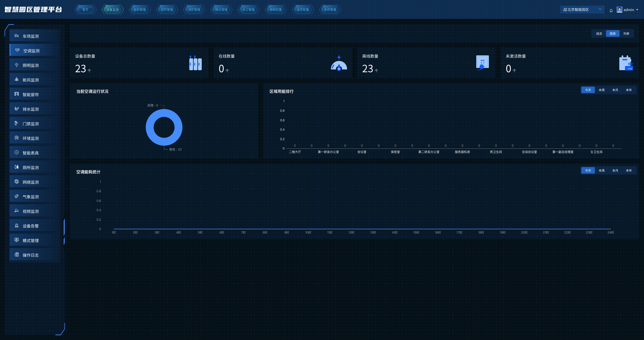Screen dimensions: 644x340
Task: Click the admin user avatar
Action: pos(619,10)
